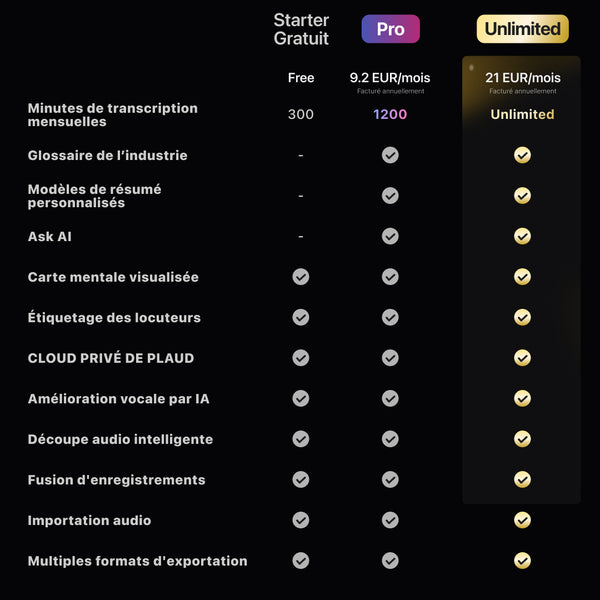This screenshot has height=600, width=600.
Task: Click Pro checkmark for Étiquetage des locuteurs
Action: [390, 317]
